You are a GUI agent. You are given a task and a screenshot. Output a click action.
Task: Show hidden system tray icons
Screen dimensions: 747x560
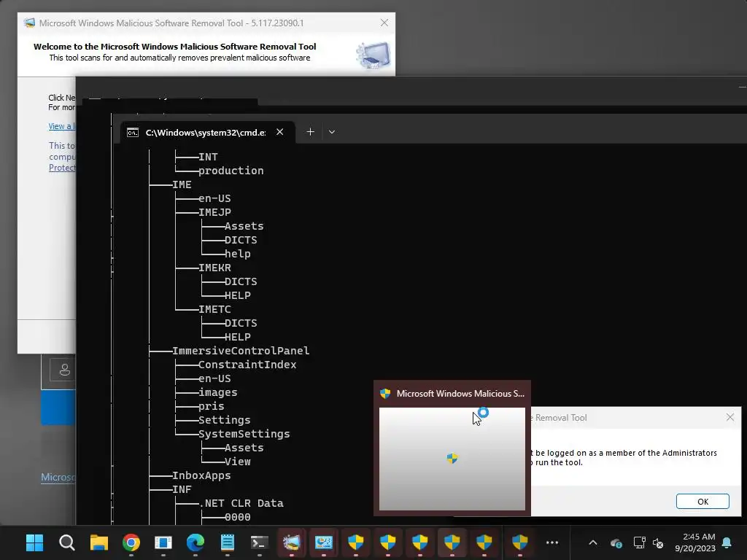click(x=592, y=542)
